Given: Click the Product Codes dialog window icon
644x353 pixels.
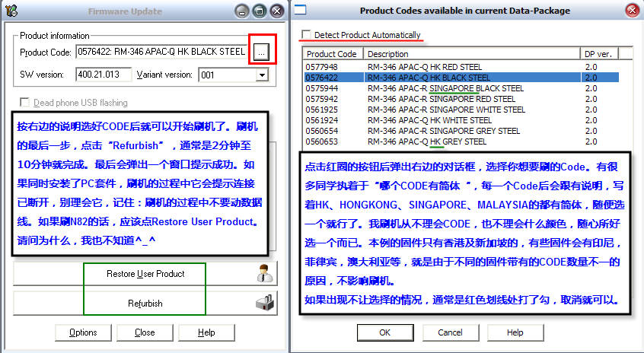Looking at the screenshot, I should coord(301,11).
